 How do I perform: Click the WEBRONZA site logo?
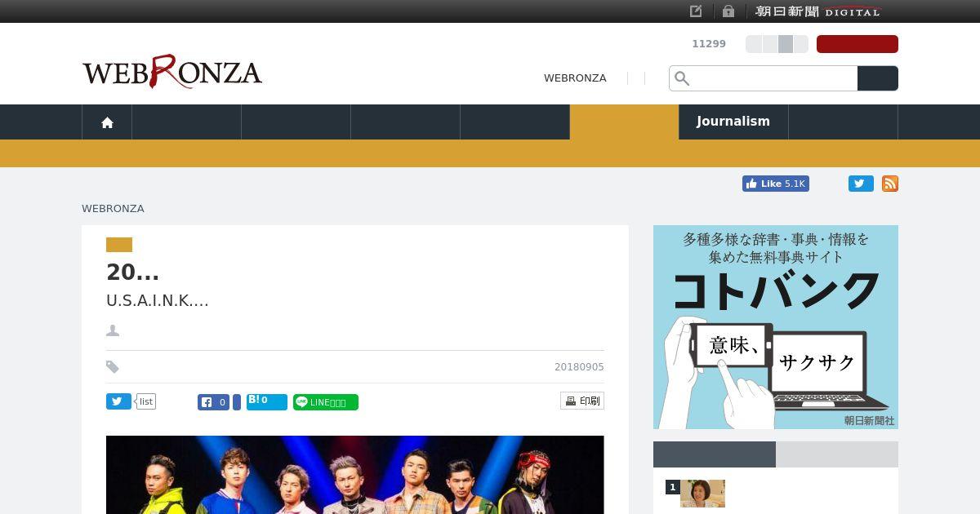(171, 73)
